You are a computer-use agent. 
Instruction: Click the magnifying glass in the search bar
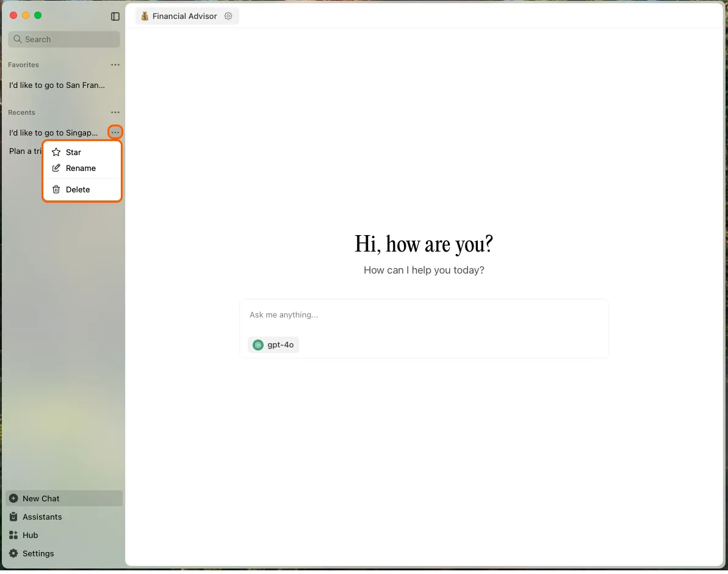pos(16,39)
